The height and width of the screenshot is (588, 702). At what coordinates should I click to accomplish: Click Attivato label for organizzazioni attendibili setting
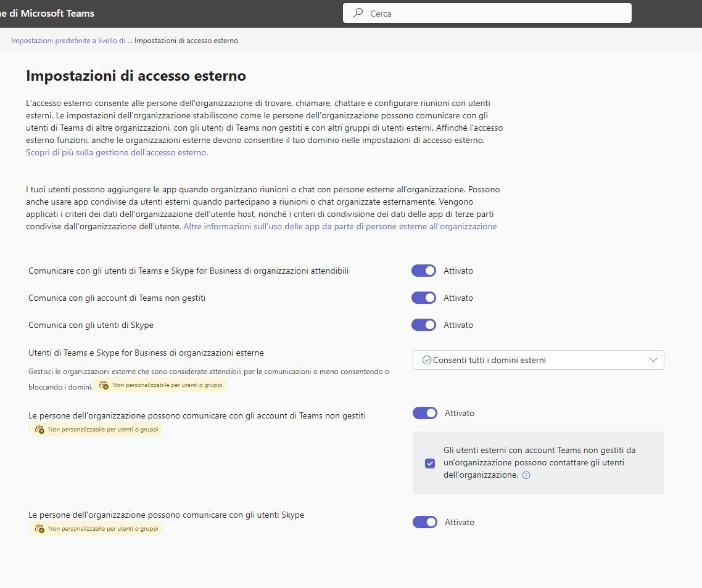tap(458, 271)
